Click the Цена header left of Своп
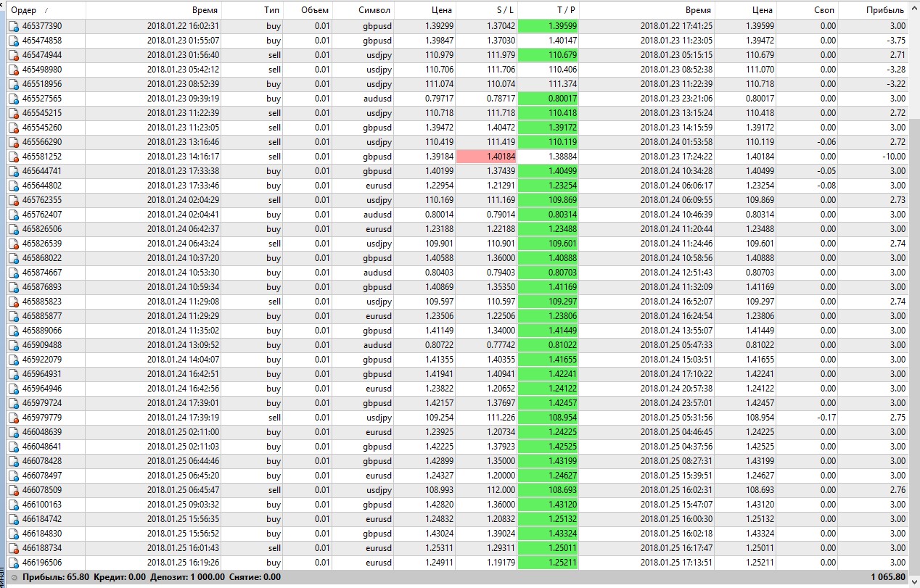The height and width of the screenshot is (588, 920). click(x=744, y=10)
